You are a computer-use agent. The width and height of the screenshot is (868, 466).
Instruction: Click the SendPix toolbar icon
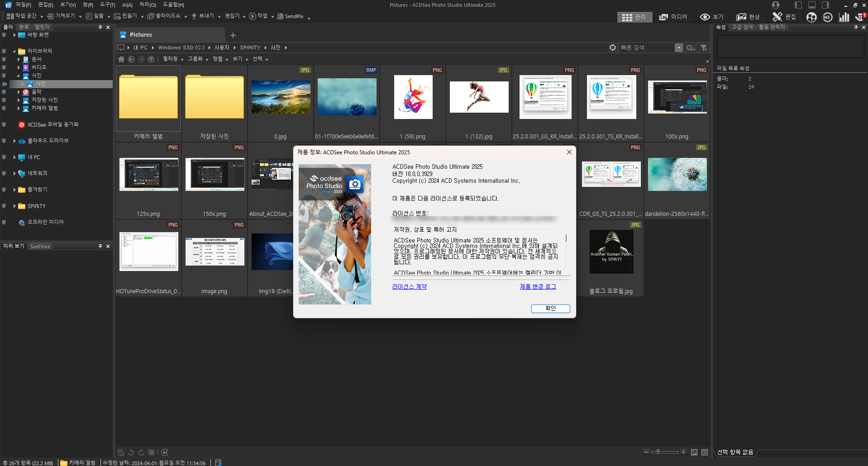[x=281, y=16]
